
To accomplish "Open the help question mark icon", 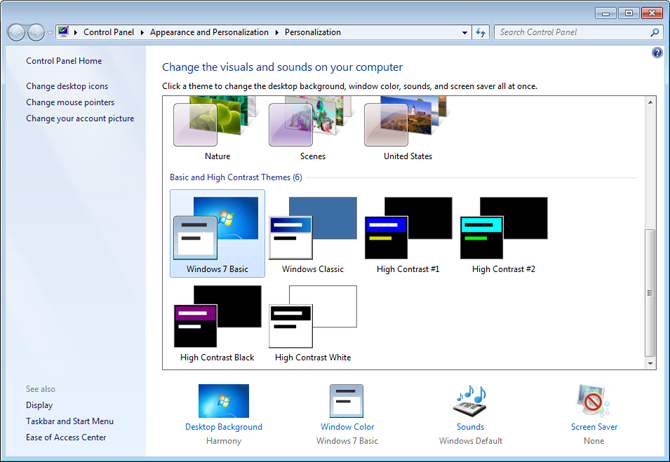I will 657,53.
